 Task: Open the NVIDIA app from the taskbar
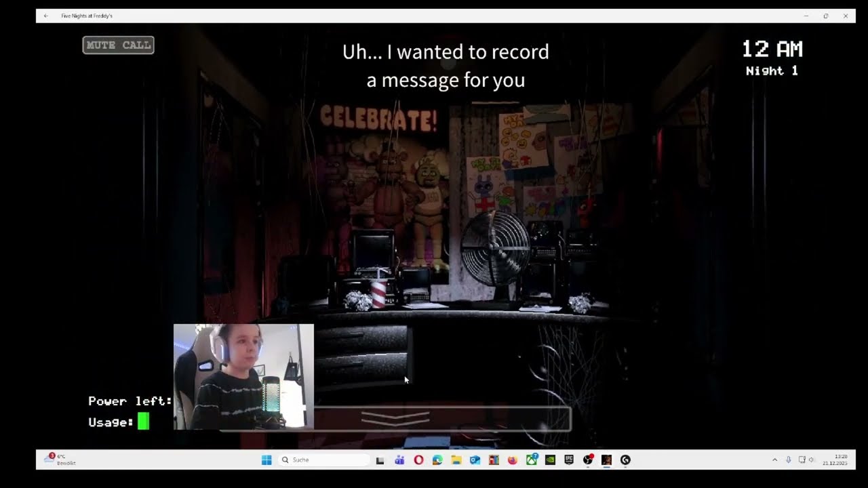point(550,460)
